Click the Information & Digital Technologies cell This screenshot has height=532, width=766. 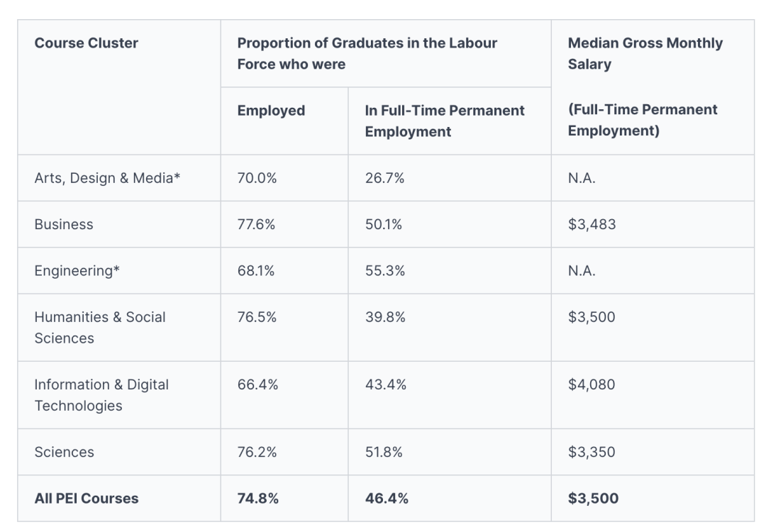(101, 394)
